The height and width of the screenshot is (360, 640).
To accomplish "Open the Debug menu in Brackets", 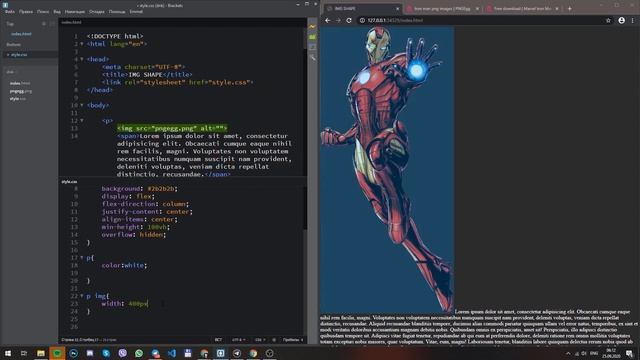I will click(97, 12).
